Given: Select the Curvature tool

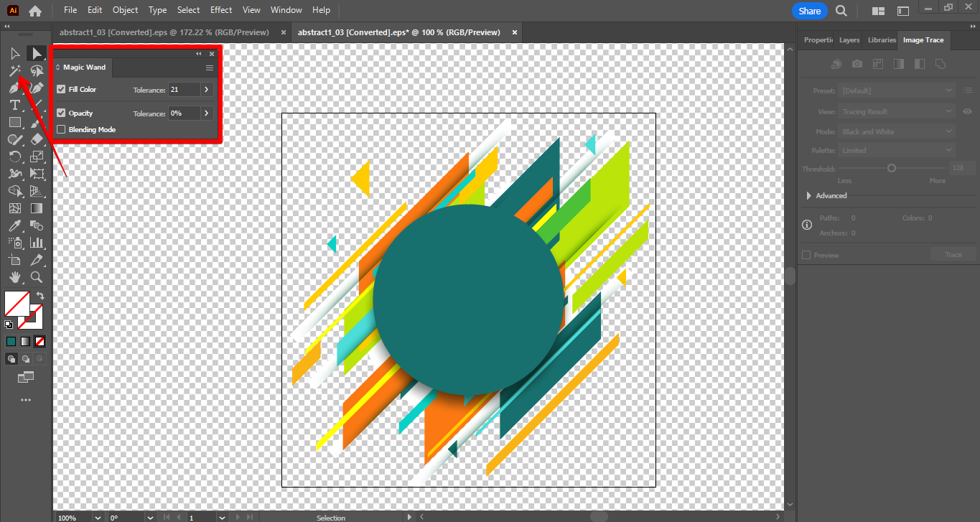Looking at the screenshot, I should pyautogui.click(x=36, y=88).
